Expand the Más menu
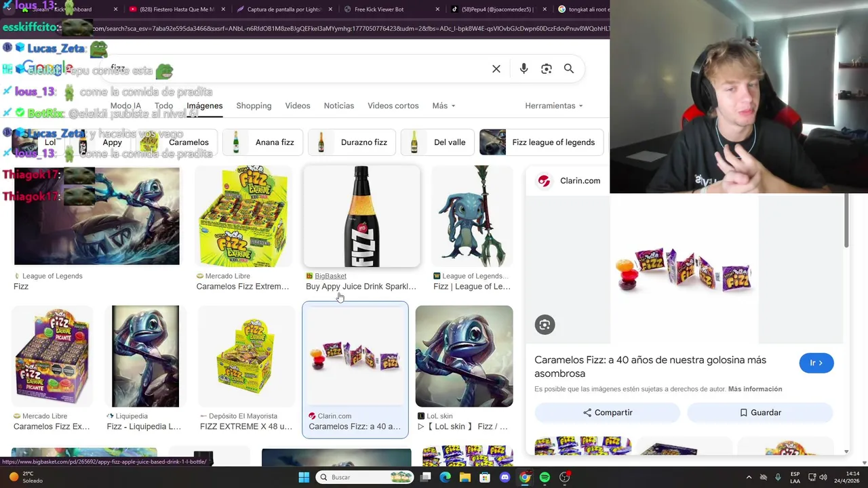The image size is (868, 488). tap(443, 106)
